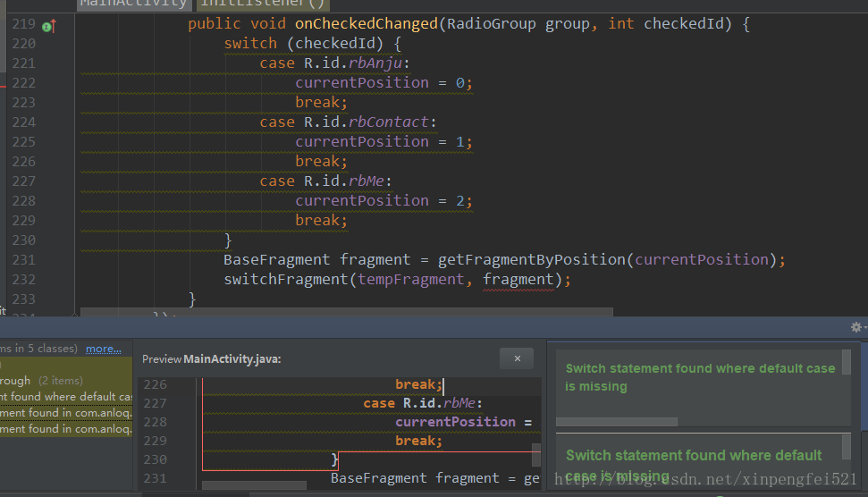868x497 pixels.
Task: Click the 'more...' link in results list
Action: [x=103, y=349]
